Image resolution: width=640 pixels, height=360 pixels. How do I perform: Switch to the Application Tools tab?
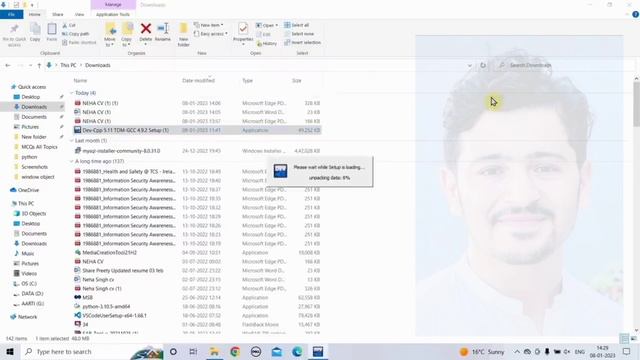[113, 14]
